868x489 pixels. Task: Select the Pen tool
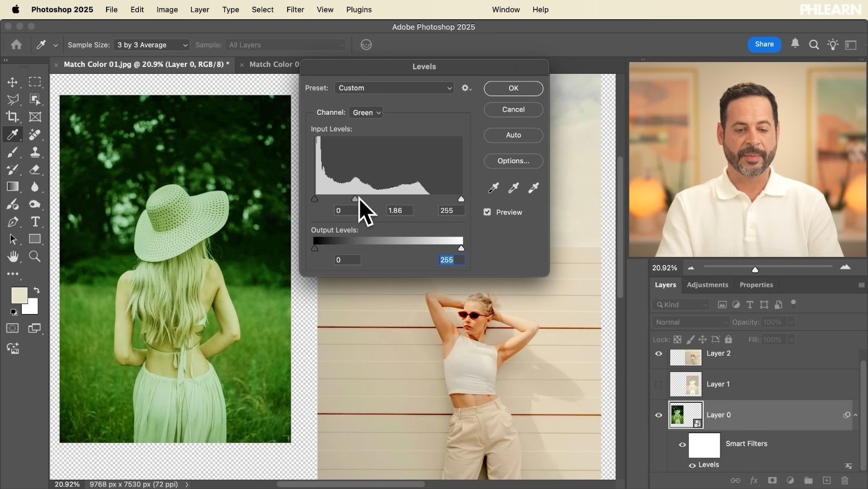click(x=12, y=222)
